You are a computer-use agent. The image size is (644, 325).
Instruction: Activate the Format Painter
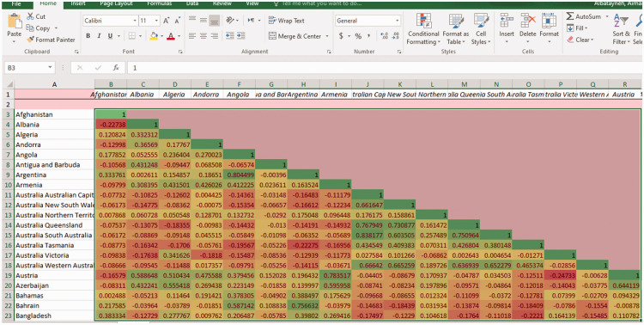tap(51, 40)
